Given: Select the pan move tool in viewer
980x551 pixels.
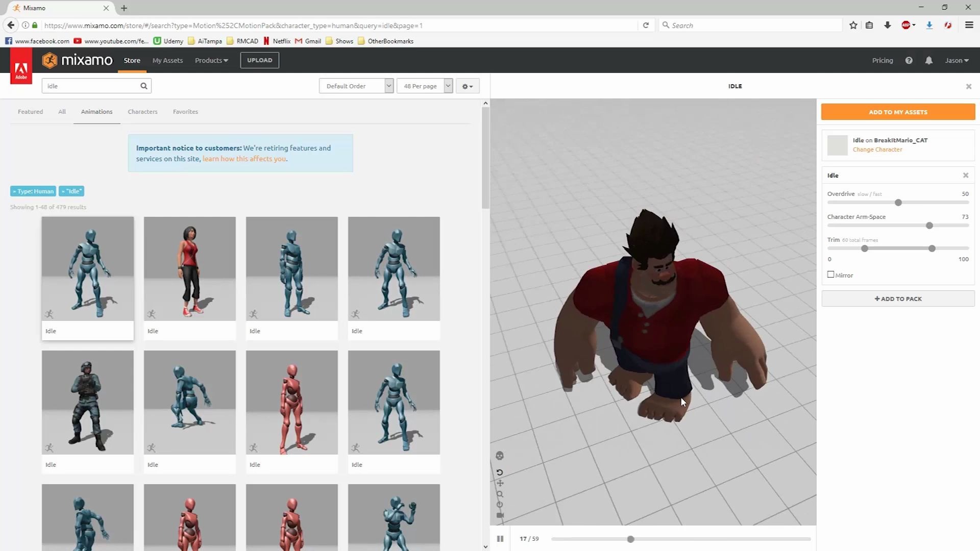Looking at the screenshot, I should click(x=500, y=483).
